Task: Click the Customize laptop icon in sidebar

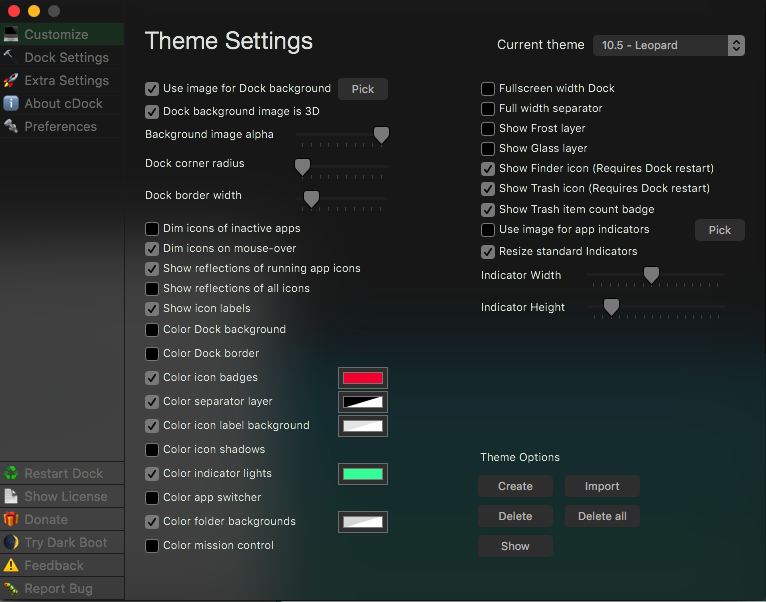Action: (x=11, y=34)
